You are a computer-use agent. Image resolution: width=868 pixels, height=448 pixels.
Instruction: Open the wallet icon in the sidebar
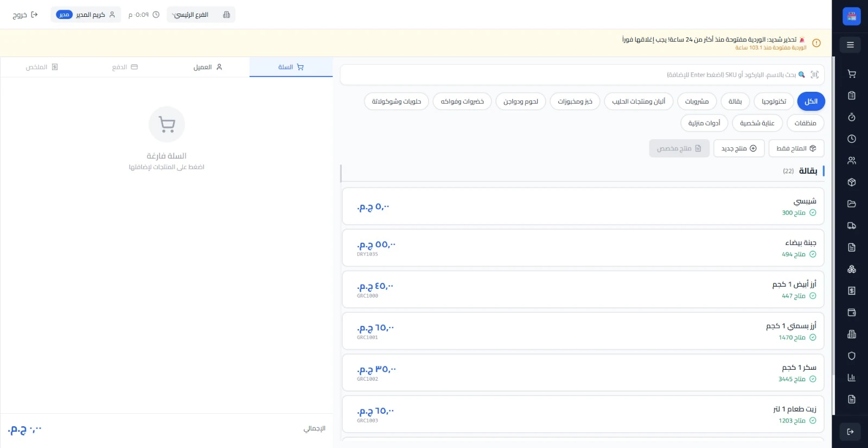[x=851, y=313]
